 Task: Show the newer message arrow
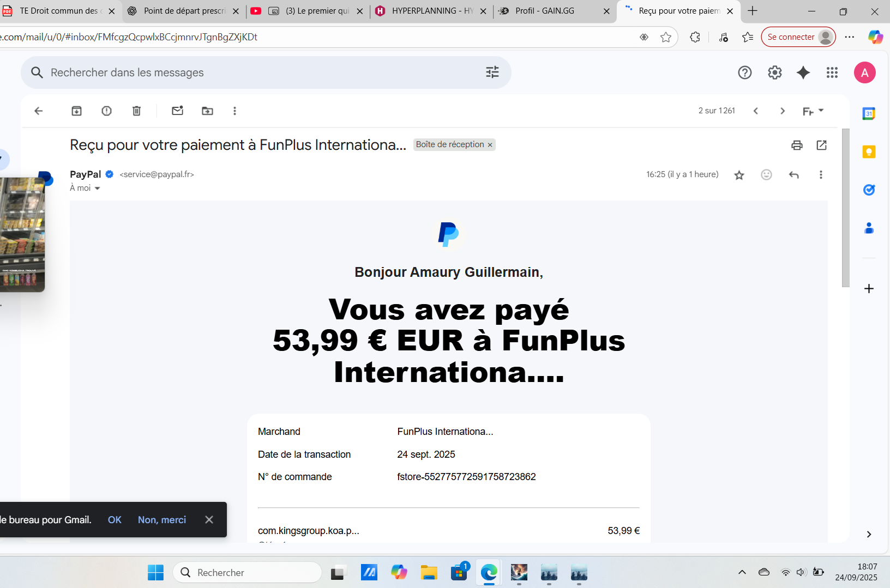756,111
